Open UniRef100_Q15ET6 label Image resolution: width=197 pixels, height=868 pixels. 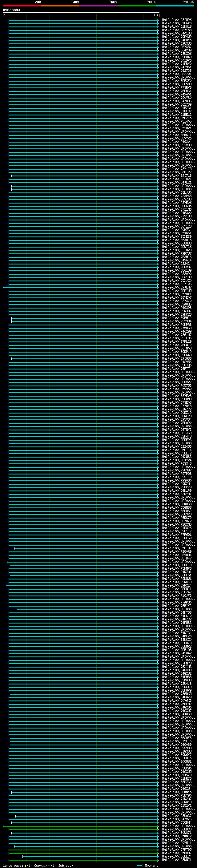click(176, 741)
